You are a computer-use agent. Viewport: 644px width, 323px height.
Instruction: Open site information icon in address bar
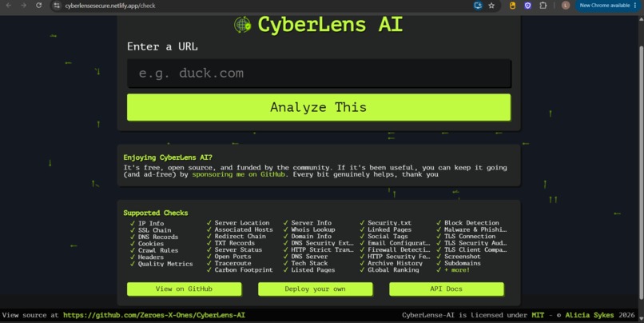[x=57, y=6]
